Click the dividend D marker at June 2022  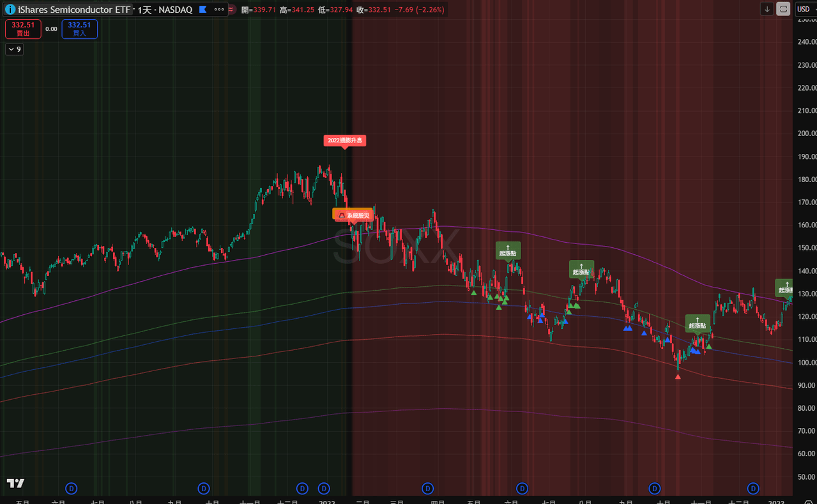click(522, 489)
